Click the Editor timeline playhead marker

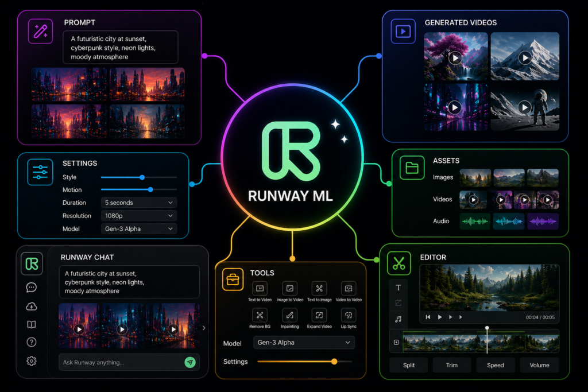click(x=487, y=328)
